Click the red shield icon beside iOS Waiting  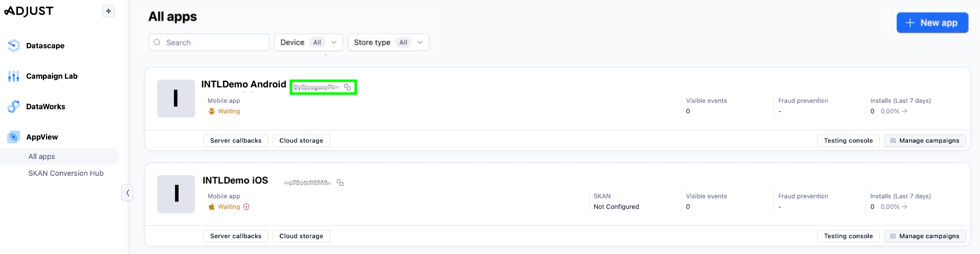[247, 207]
